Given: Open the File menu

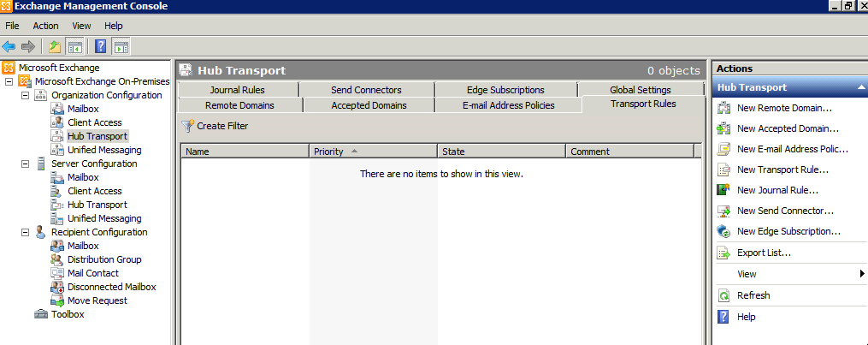Looking at the screenshot, I should point(12,26).
